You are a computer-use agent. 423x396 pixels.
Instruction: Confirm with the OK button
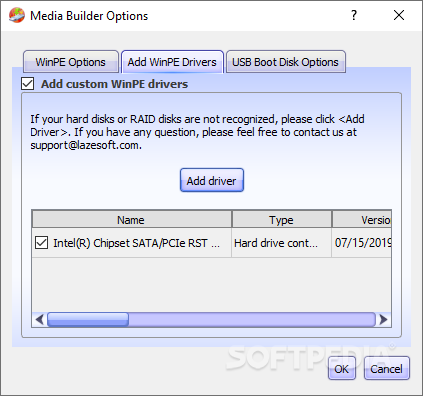[342, 369]
